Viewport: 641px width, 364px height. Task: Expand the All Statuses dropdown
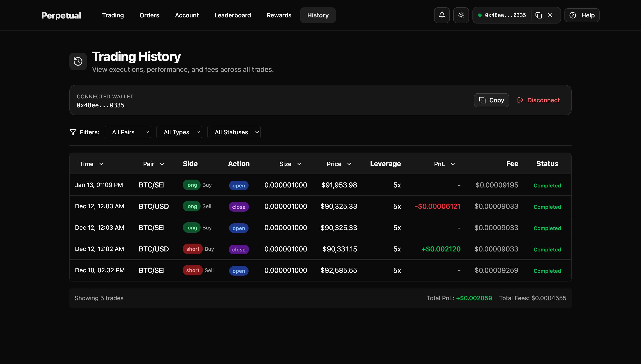234,132
